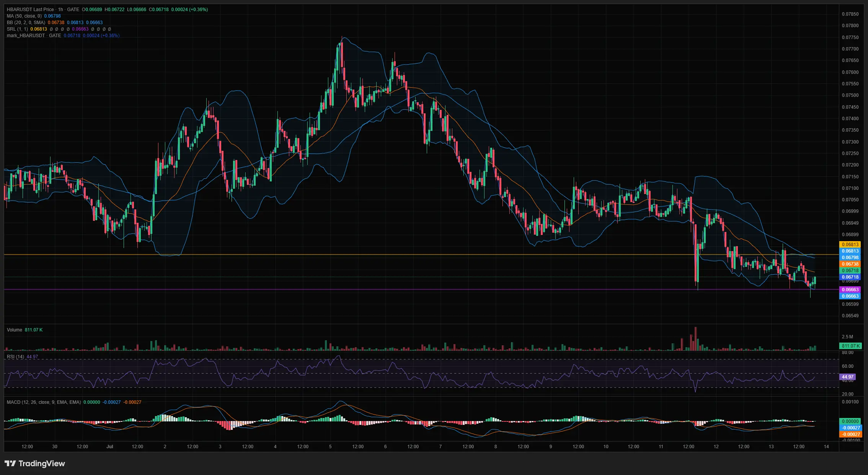Screen dimensions: 868x475
Task: Click the MA (50, close, 0) indicator legend
Action: click(x=24, y=16)
